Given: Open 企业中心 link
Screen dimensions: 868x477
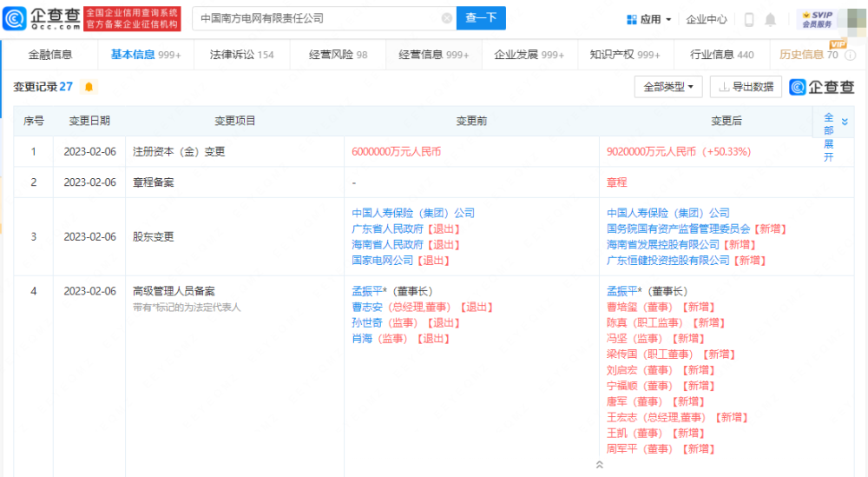Looking at the screenshot, I should pos(707,19).
